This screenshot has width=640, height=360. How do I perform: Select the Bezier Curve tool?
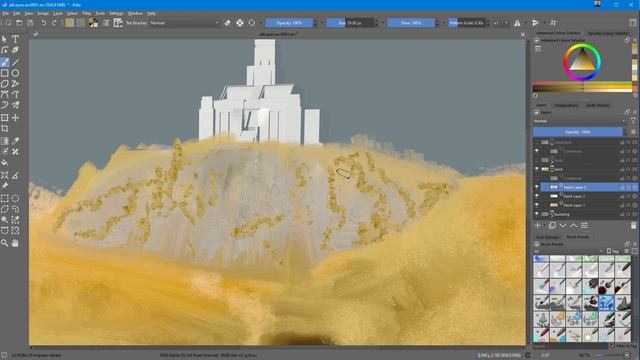coord(4,94)
